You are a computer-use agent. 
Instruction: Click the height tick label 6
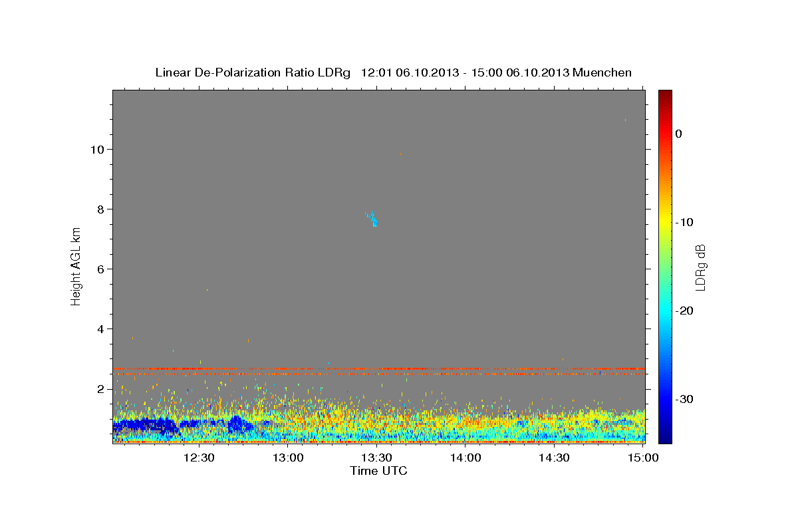point(101,269)
